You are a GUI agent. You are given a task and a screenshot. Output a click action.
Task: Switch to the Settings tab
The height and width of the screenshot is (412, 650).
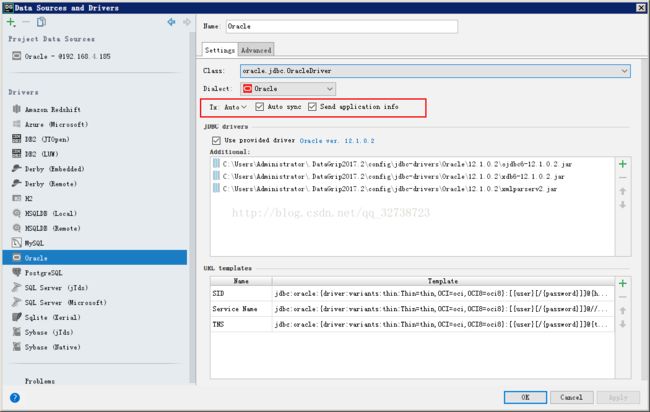(220, 50)
